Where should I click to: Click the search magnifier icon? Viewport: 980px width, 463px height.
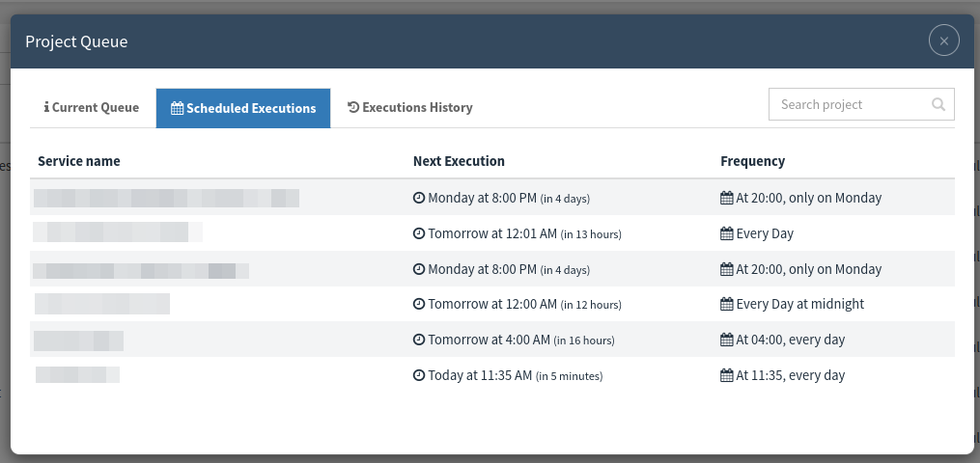tap(938, 104)
